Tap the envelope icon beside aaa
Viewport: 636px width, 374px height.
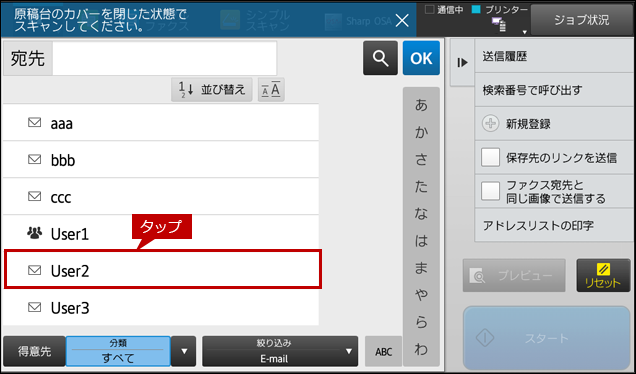point(34,122)
